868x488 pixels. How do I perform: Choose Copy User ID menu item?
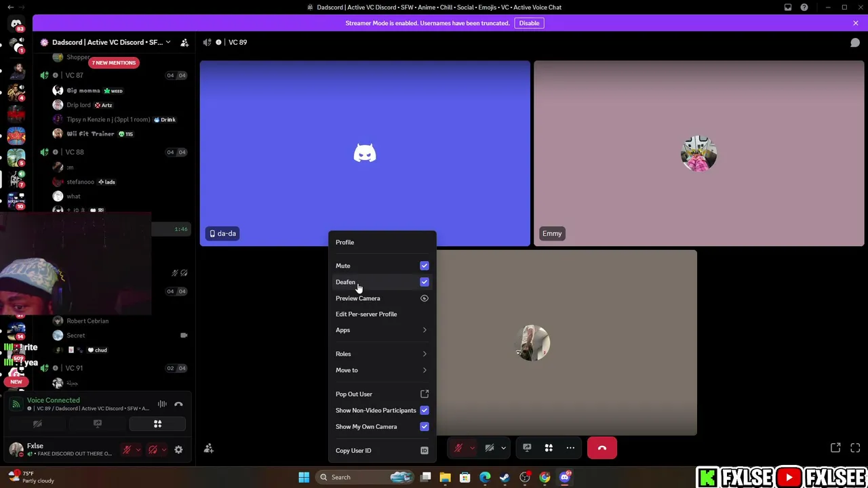tap(382, 451)
